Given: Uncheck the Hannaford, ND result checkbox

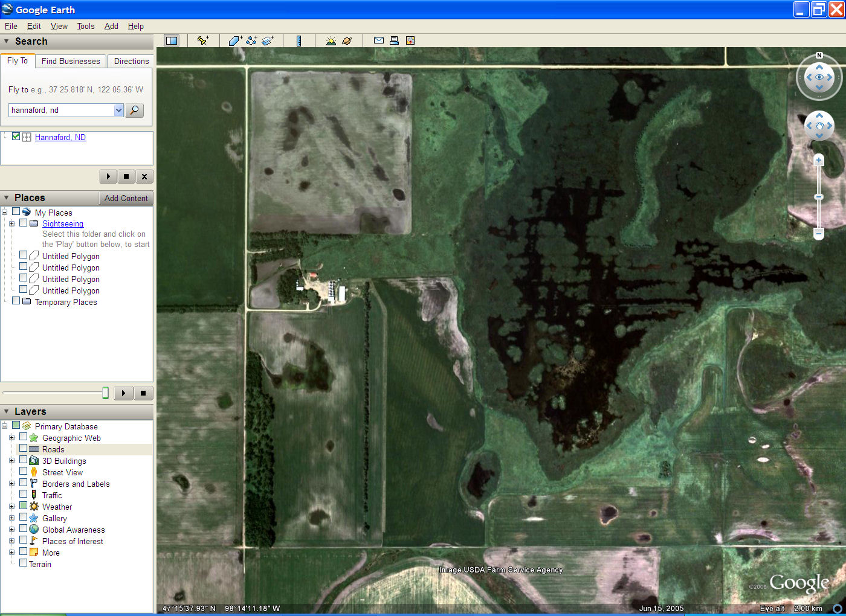Looking at the screenshot, I should pyautogui.click(x=16, y=136).
